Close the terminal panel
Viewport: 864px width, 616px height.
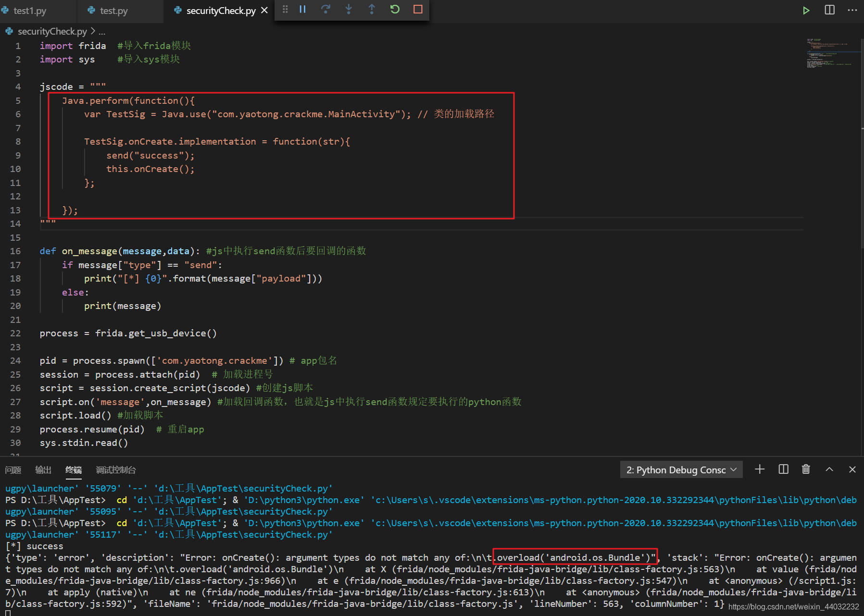tap(852, 469)
